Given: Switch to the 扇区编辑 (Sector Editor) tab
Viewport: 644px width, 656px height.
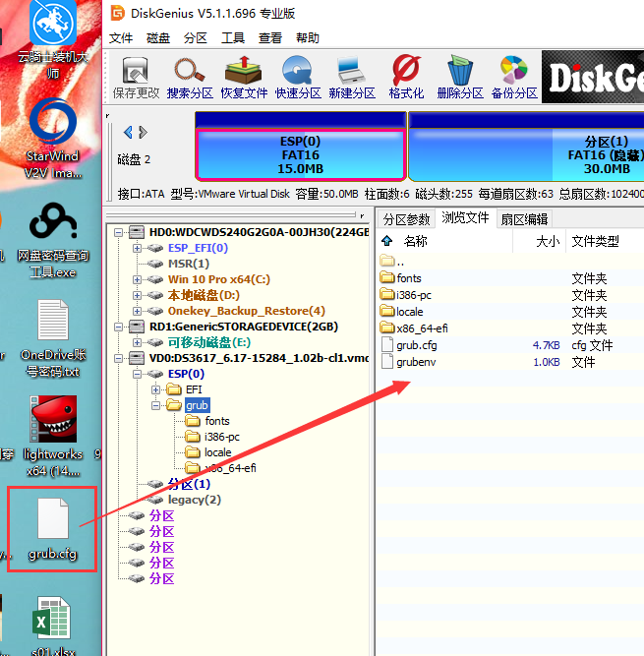Looking at the screenshot, I should [x=524, y=218].
